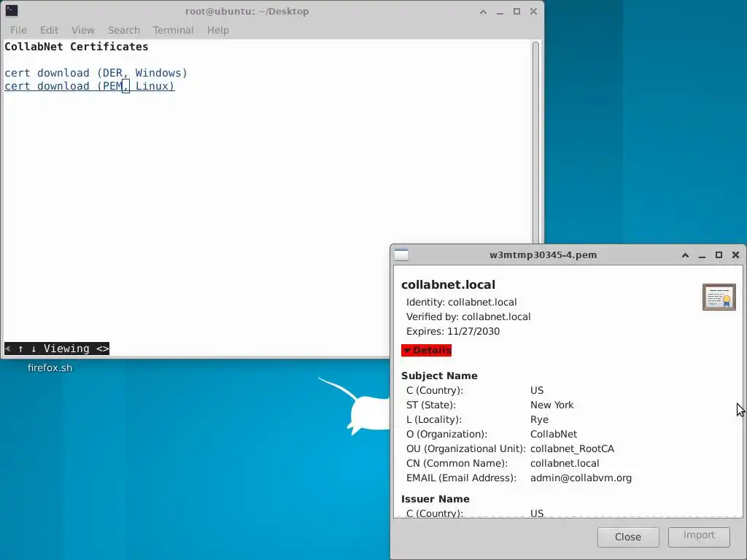Image resolution: width=747 pixels, height=560 pixels.
Task: Shade the w3mtmp30345-4.pem window
Action: point(685,254)
